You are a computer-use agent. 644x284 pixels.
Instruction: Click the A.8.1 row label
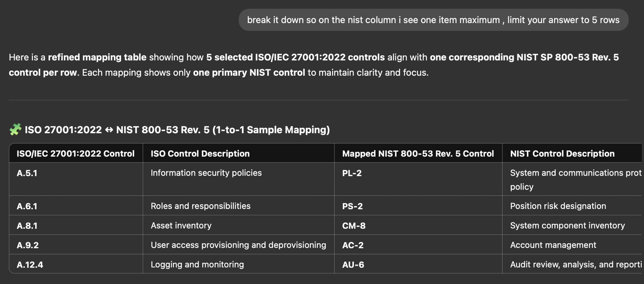[27, 225]
